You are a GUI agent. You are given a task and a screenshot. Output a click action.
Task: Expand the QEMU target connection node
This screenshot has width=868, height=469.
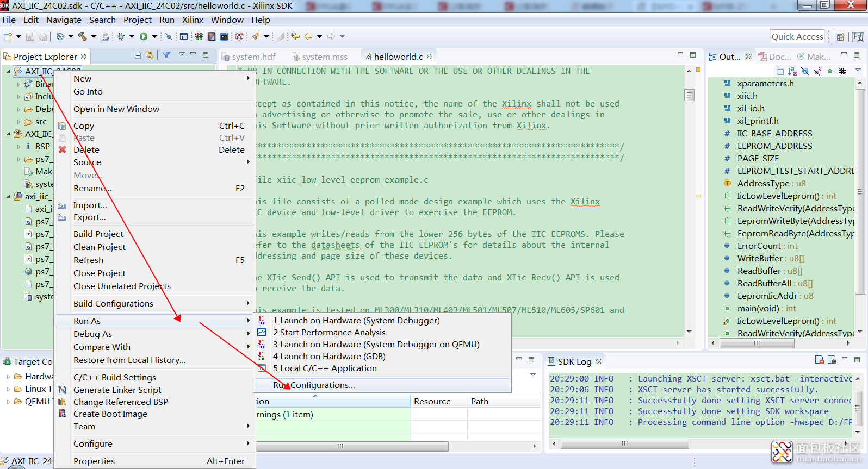point(8,402)
